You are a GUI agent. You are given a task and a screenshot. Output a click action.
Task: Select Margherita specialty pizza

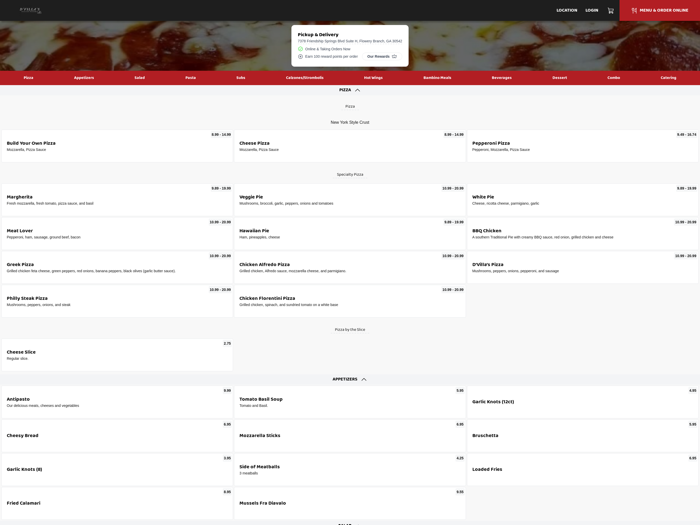pyautogui.click(x=117, y=200)
